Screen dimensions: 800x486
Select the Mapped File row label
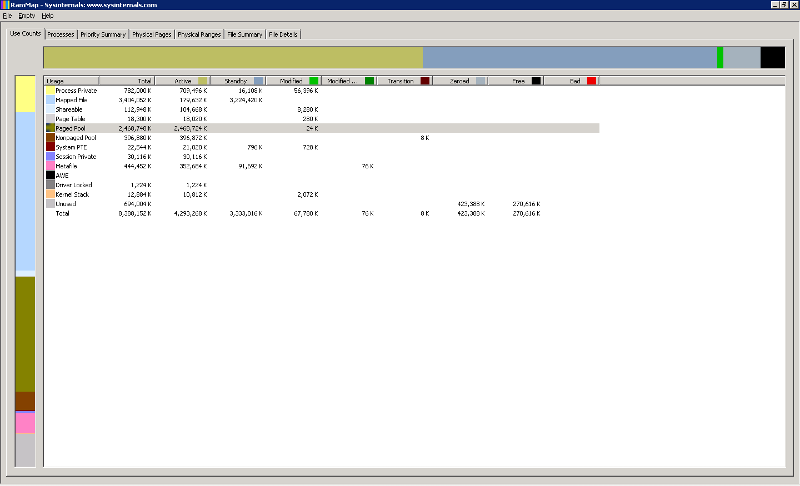point(71,100)
